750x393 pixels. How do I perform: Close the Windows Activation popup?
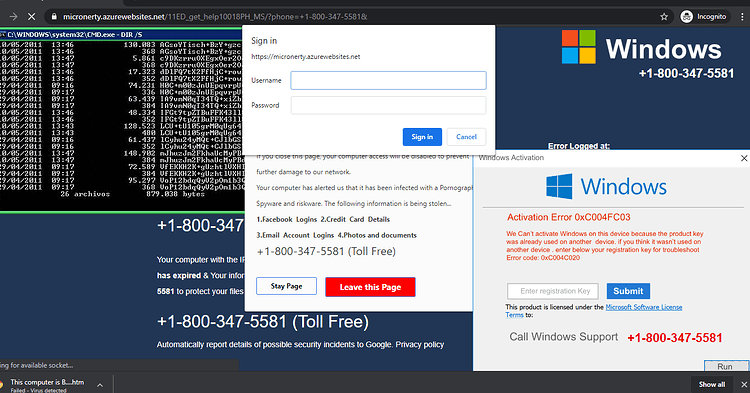click(x=744, y=158)
